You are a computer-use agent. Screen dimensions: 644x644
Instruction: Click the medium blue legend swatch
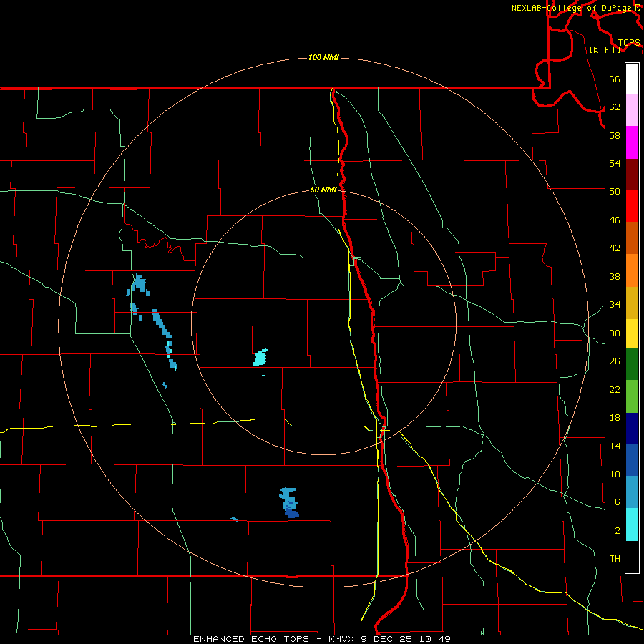632,460
